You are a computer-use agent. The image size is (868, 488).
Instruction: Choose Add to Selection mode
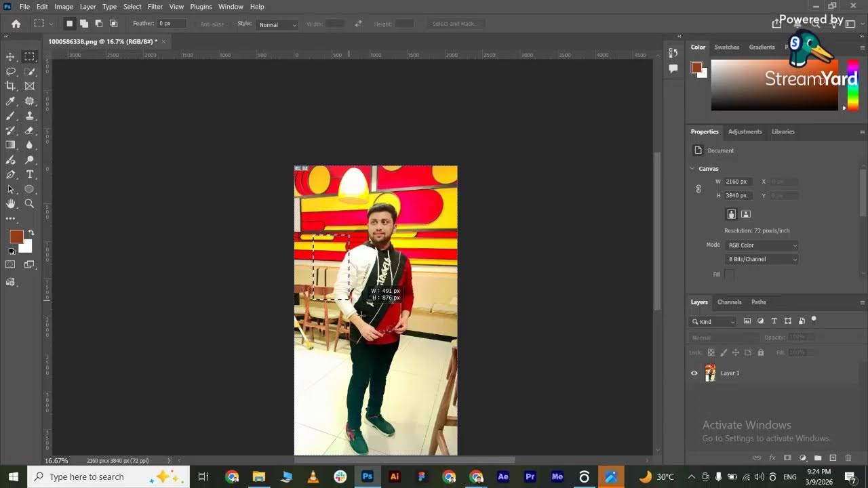point(84,24)
